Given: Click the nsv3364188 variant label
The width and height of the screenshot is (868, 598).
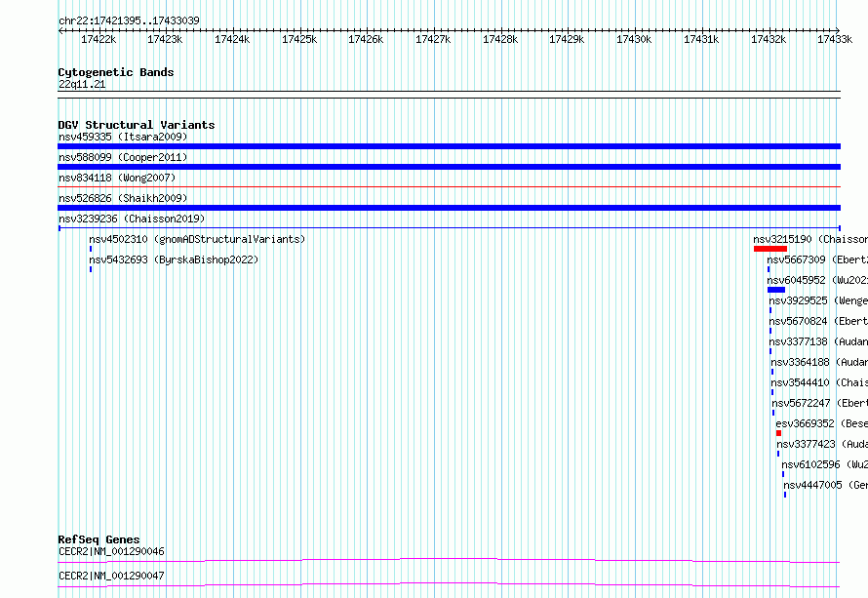Looking at the screenshot, I should point(819,362).
